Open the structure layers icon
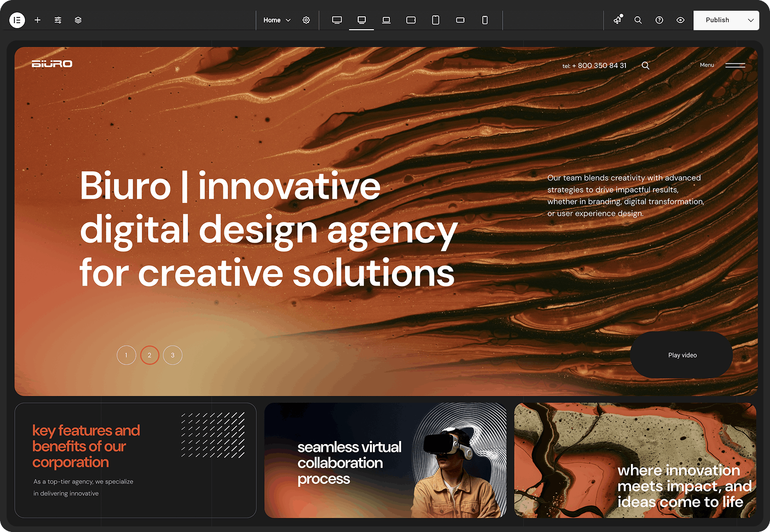 click(78, 20)
